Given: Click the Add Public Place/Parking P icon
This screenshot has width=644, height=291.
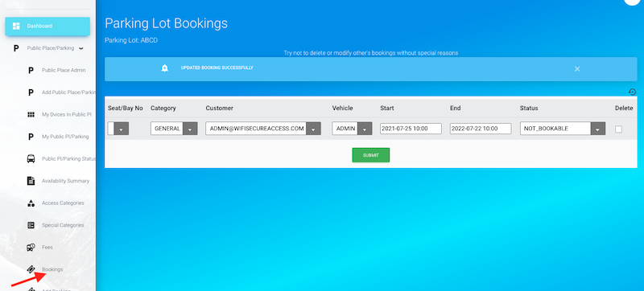Looking at the screenshot, I should (31, 92).
